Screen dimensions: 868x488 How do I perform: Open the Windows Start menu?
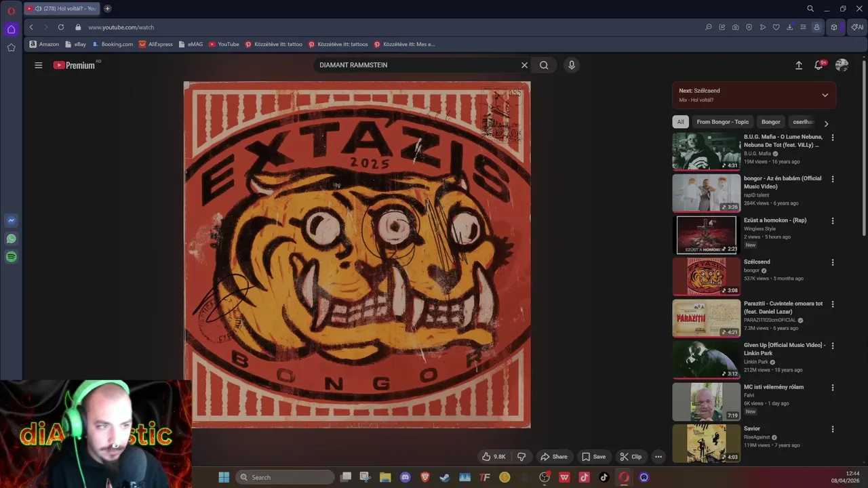click(x=224, y=477)
